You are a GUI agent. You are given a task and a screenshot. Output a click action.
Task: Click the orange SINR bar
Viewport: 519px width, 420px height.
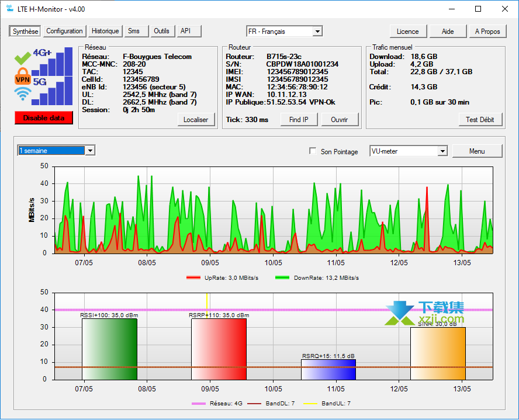(438, 353)
